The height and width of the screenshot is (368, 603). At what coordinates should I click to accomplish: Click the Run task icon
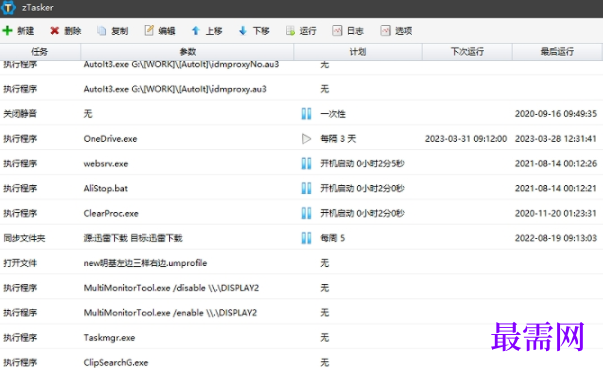(290, 30)
